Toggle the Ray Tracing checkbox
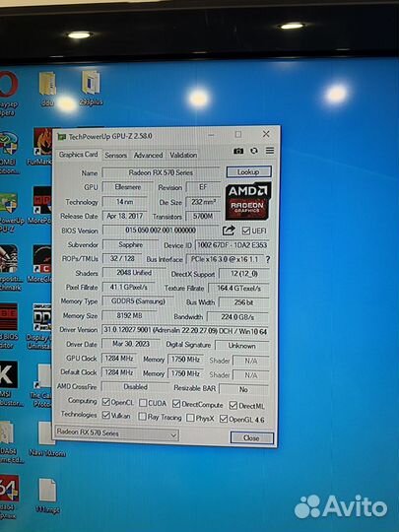Image resolution: width=399 pixels, height=532 pixels. click(x=142, y=417)
